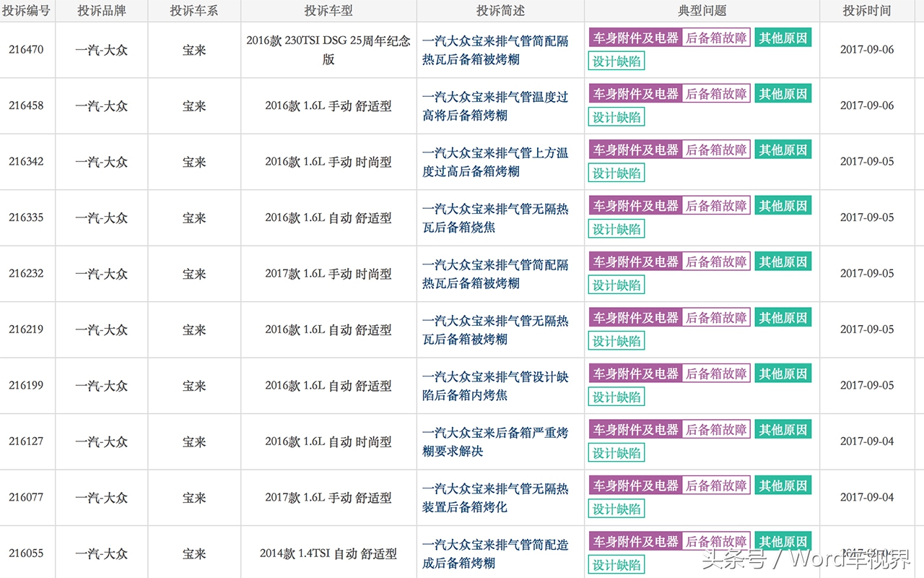This screenshot has width=924, height=578.
Task: Click '一汽-大众' brand cell in row 216199
Action: tap(101, 386)
